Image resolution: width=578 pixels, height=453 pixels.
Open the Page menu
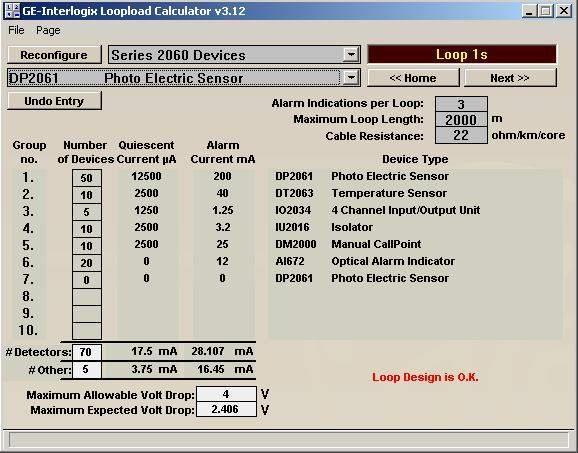(48, 30)
